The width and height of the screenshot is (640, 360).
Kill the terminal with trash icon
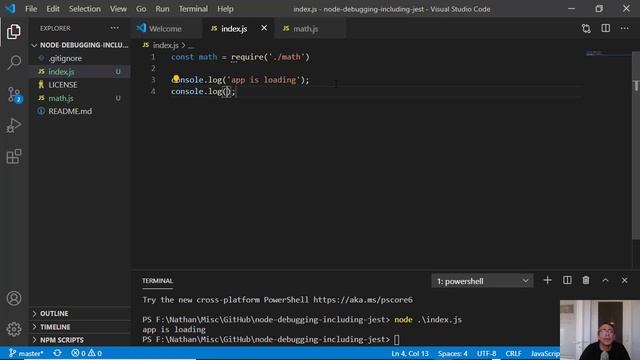coord(586,280)
